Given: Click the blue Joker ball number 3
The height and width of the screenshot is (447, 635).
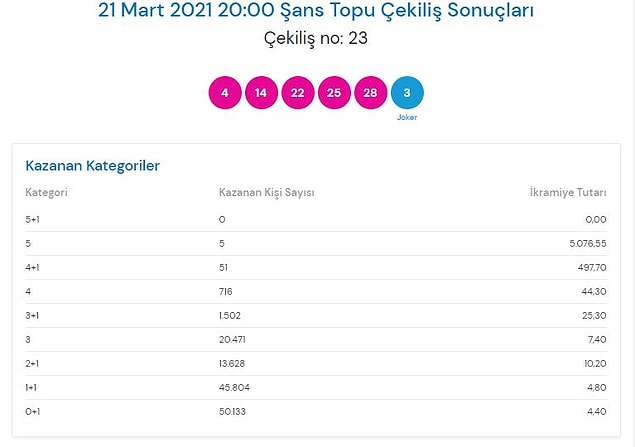Looking at the screenshot, I should pos(407,93).
